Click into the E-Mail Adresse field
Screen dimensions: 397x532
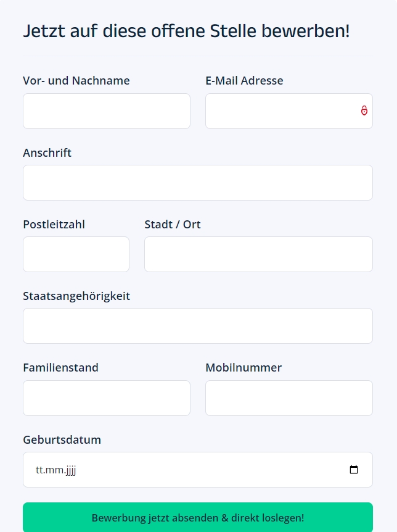click(x=289, y=111)
